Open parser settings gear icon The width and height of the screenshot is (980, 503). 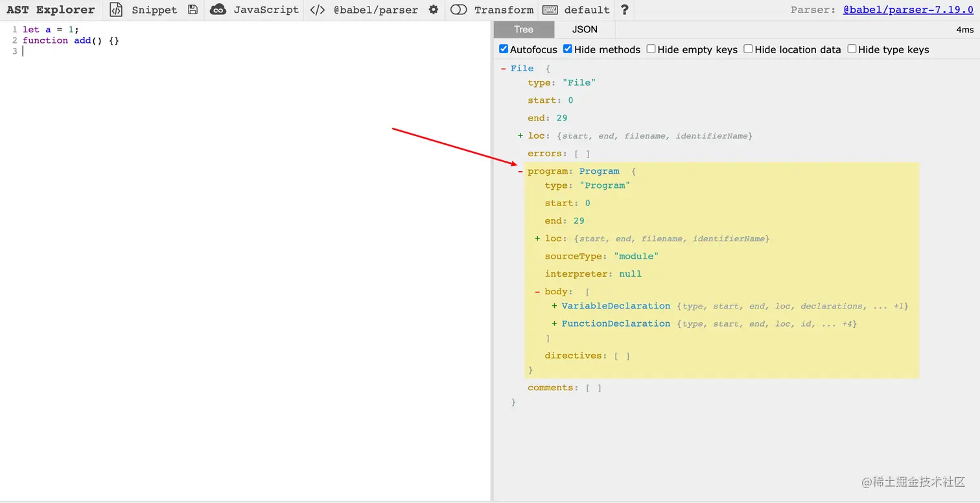pyautogui.click(x=434, y=10)
